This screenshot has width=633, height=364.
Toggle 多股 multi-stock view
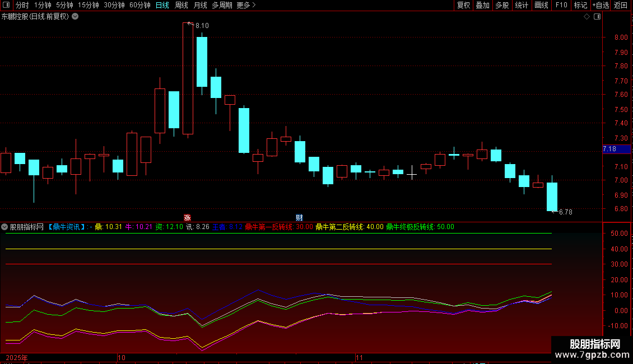[x=502, y=5]
